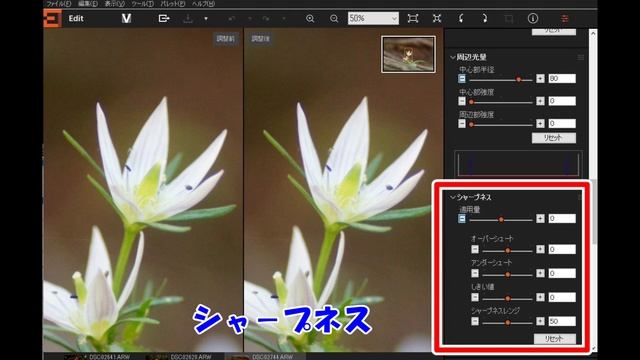640x360 pixels.
Task: Decrease しきい値 with minus button
Action: pos(475,297)
